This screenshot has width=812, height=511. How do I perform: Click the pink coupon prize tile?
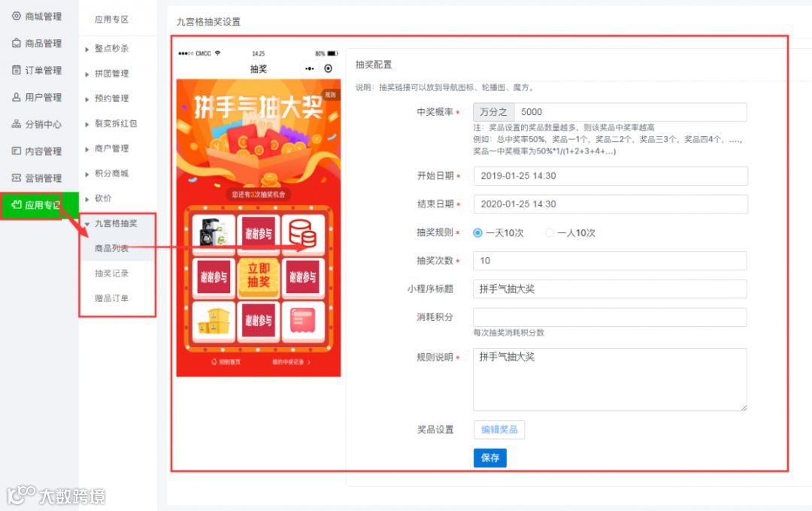(303, 321)
